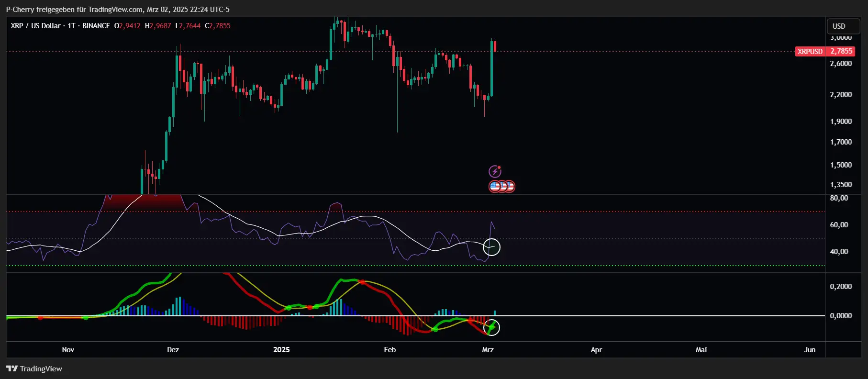Click Mai on the time axis
868x379 pixels.
(x=701, y=350)
